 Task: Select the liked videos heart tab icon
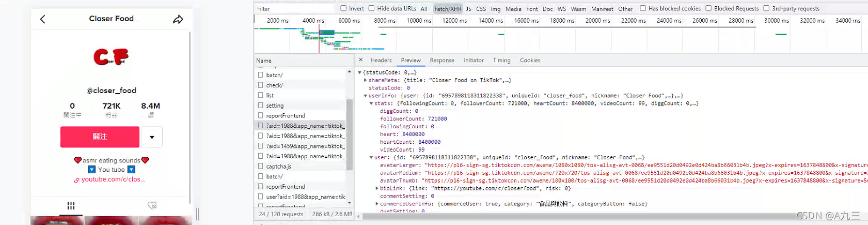tap(152, 206)
